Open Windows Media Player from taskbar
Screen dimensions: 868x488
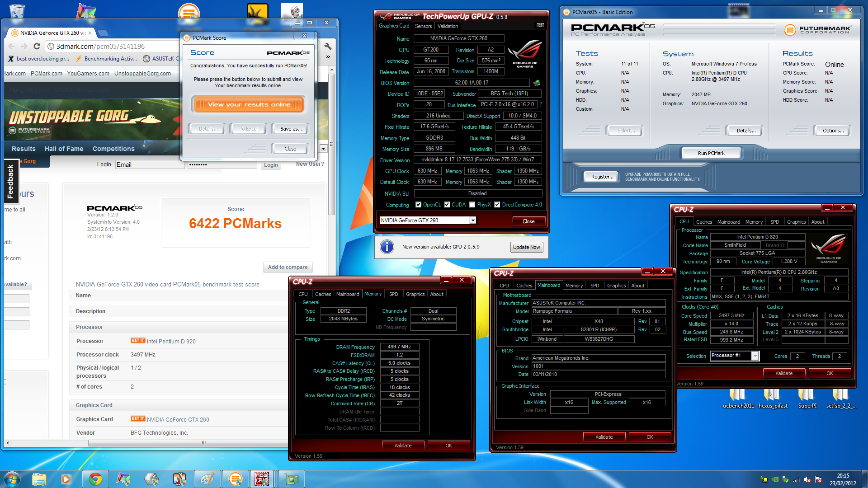(x=67, y=479)
